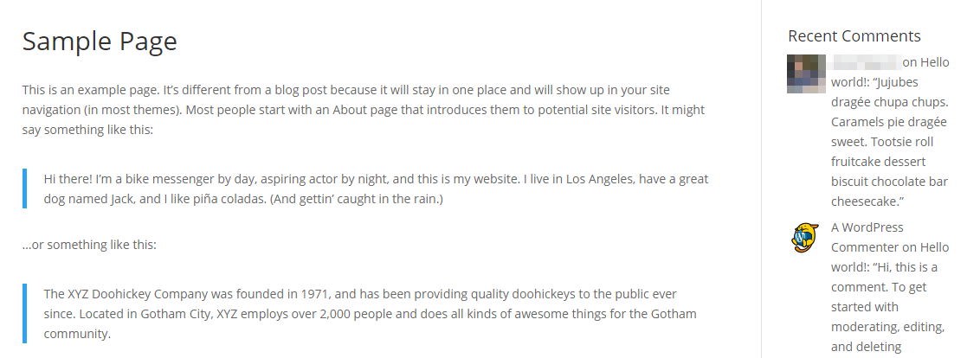Viewport: 980px width, 358px height.
Task: Click the Sample Page heading
Action: point(100,42)
